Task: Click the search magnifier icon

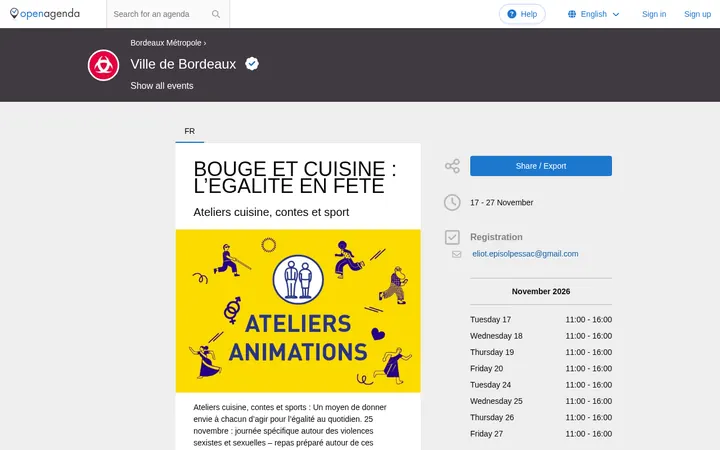Action: [216, 14]
